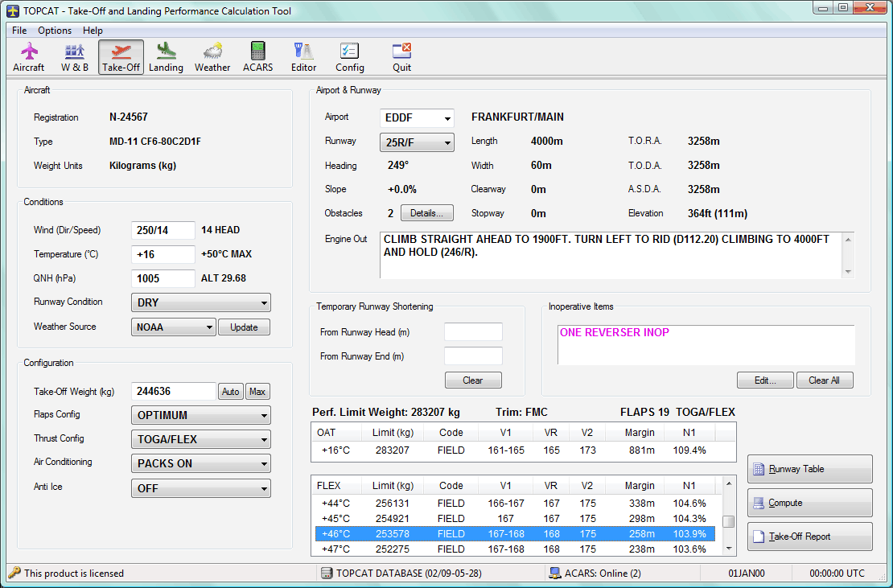Open the Options menu

(x=55, y=31)
